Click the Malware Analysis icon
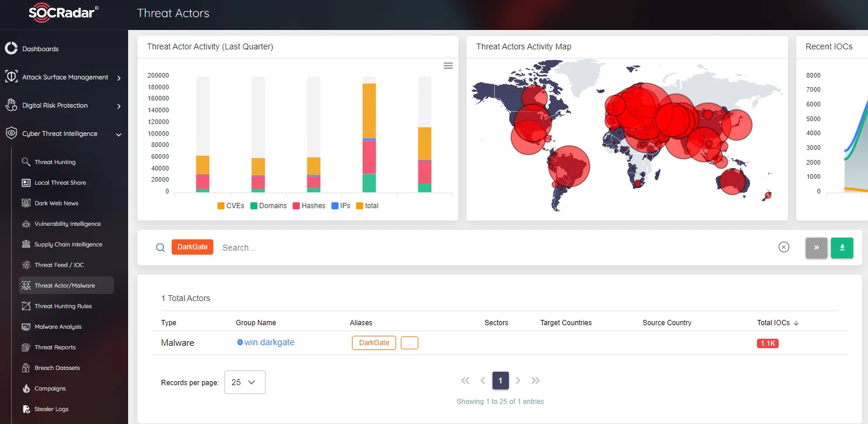 pos(26,326)
